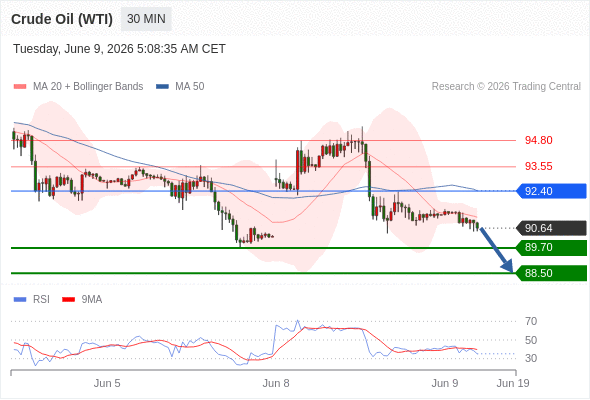This screenshot has width=590, height=400.
Task: Click the 93.55 resistance level label
Action: [538, 166]
